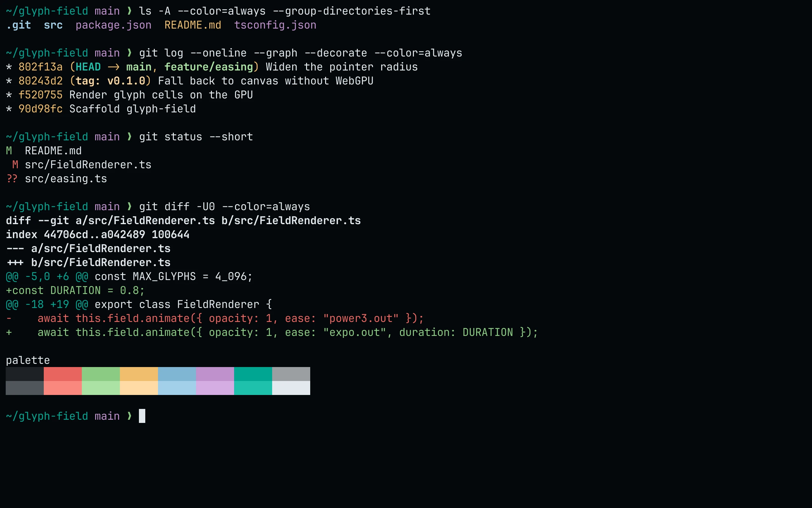Click the feature/easing branch label
This screenshot has width=812, height=508.
pyautogui.click(x=209, y=67)
